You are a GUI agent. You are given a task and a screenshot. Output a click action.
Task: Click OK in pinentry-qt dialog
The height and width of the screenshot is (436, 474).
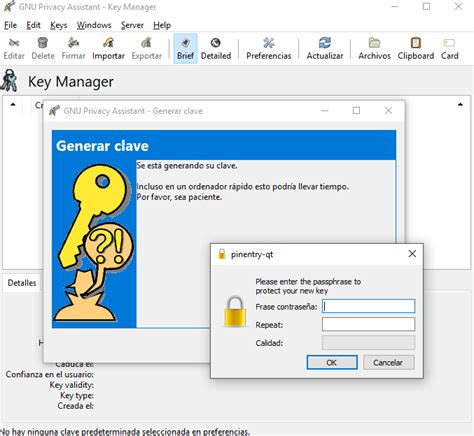(x=332, y=362)
